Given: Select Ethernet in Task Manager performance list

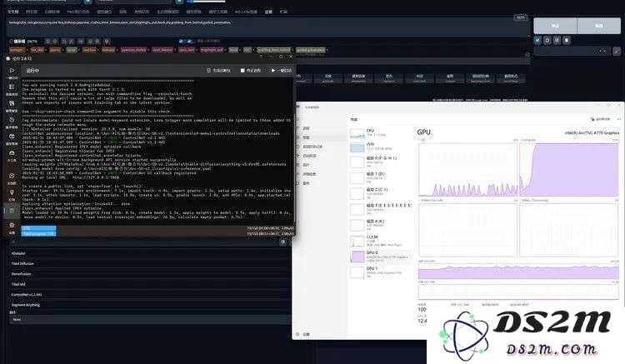Looking at the screenshot, I should click(380, 241).
